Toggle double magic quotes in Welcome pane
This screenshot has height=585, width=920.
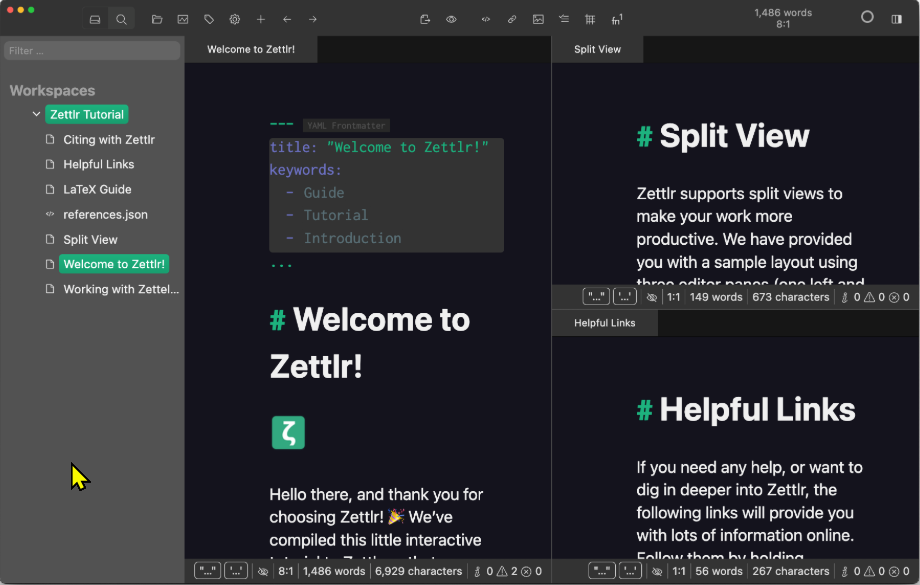208,571
